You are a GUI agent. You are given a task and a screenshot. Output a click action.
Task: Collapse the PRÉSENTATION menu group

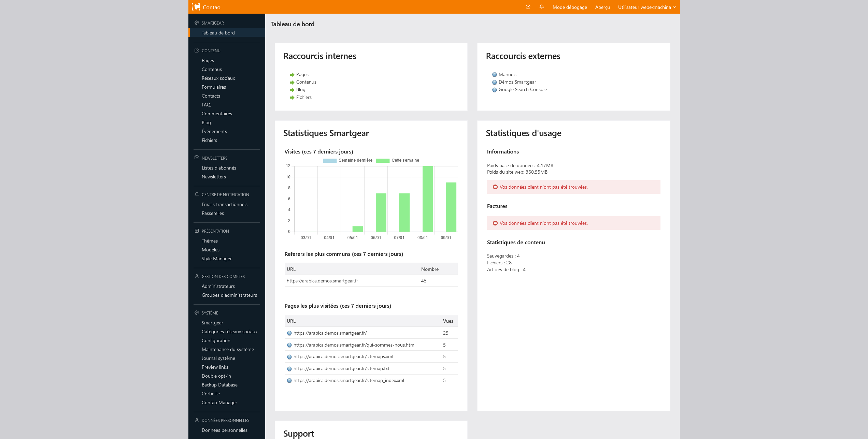pos(215,231)
